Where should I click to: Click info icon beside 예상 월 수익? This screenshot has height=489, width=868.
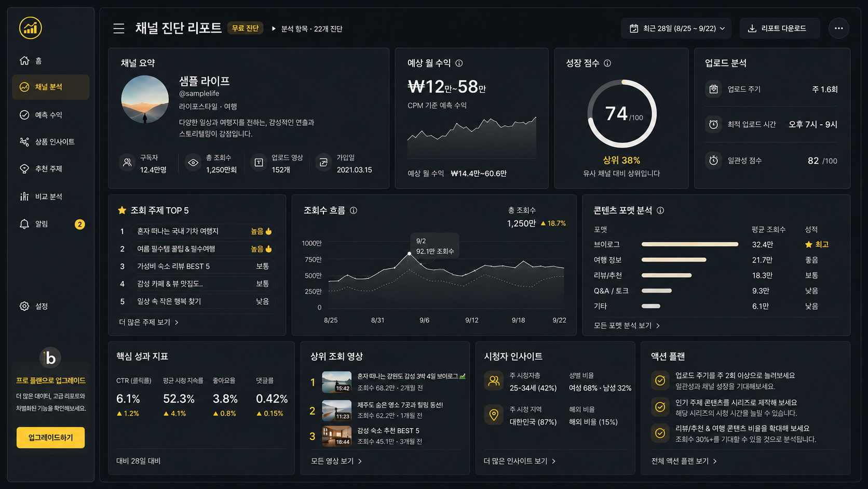pos(459,63)
